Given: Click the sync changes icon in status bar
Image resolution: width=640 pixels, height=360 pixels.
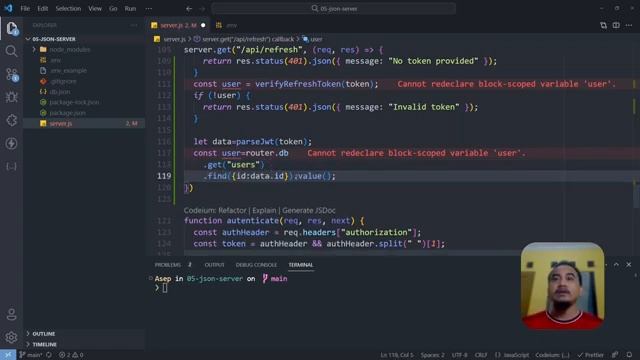Looking at the screenshot, I should [49, 355].
